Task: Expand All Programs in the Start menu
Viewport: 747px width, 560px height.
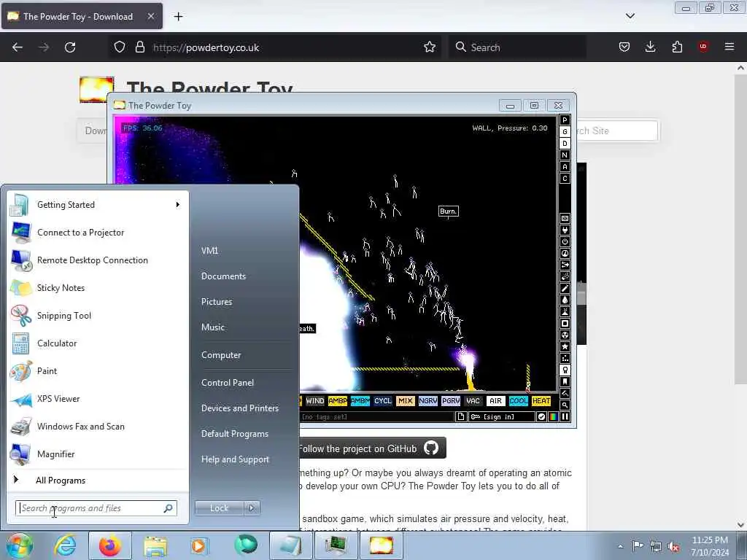Action: tap(61, 481)
